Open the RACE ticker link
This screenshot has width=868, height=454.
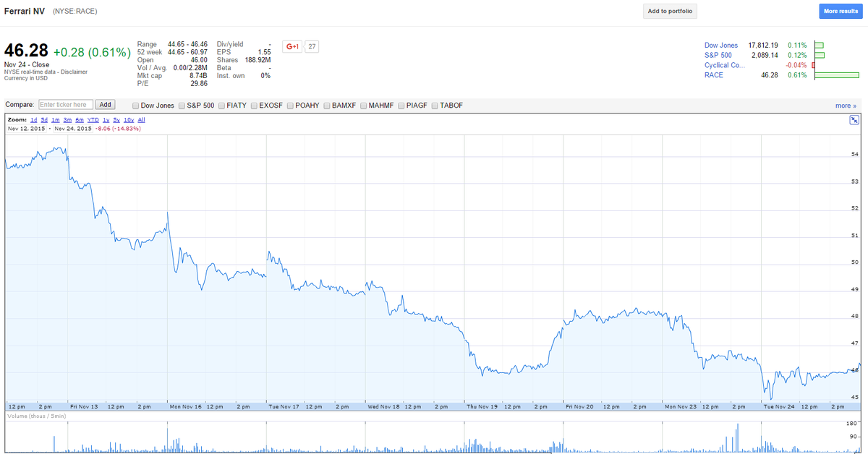(x=714, y=75)
